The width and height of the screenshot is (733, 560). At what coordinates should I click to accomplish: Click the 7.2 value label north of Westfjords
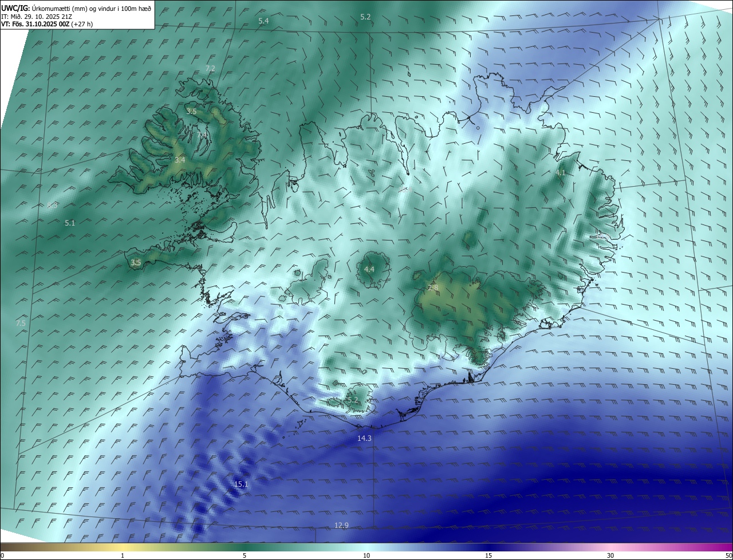210,68
